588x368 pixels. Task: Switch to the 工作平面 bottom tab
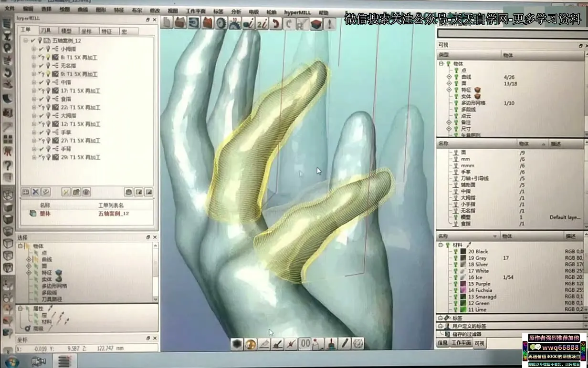[461, 343]
